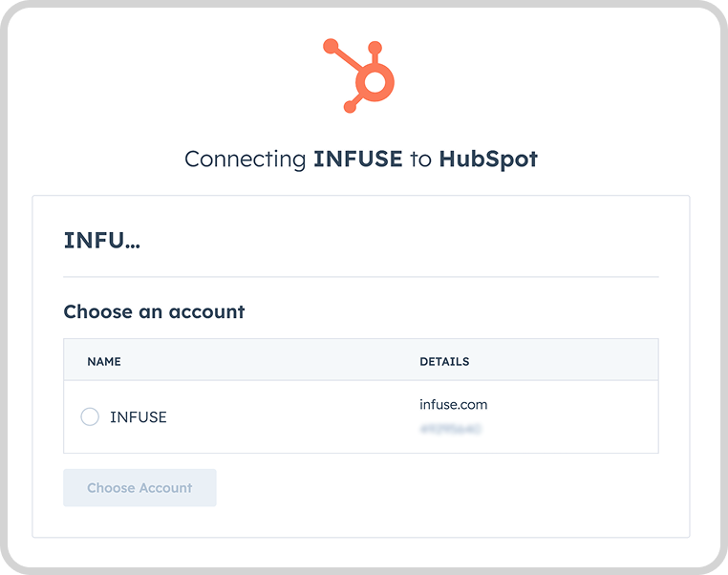Screen dimensions: 728x575
Task: Click the truncated INFU… app title
Action: [x=102, y=241]
